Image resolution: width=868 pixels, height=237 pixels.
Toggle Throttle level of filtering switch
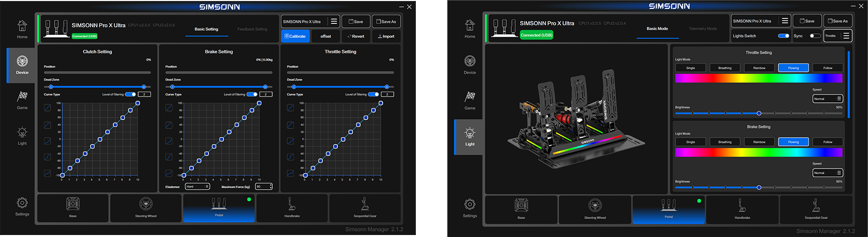374,94
